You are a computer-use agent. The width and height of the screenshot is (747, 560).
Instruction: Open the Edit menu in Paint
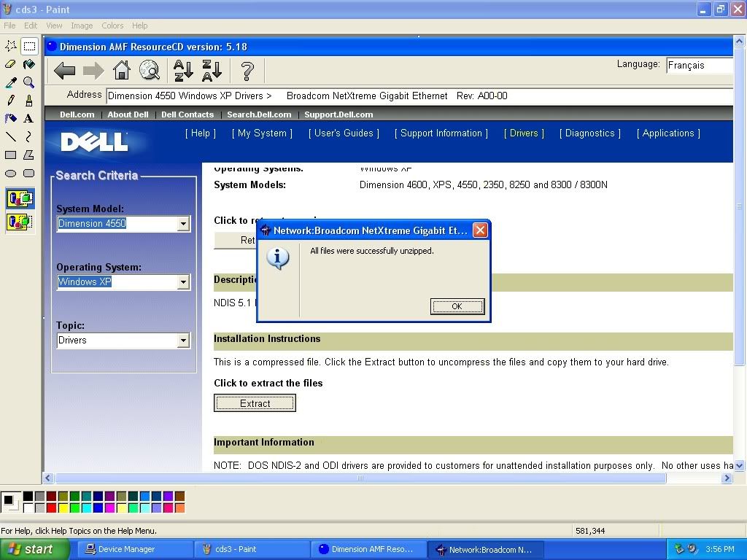pyautogui.click(x=31, y=26)
